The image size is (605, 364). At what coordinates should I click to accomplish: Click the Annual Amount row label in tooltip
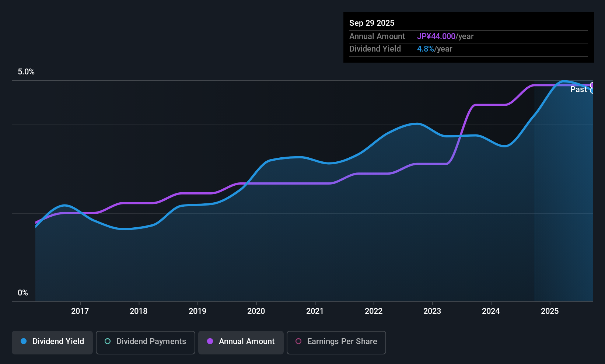click(x=377, y=36)
